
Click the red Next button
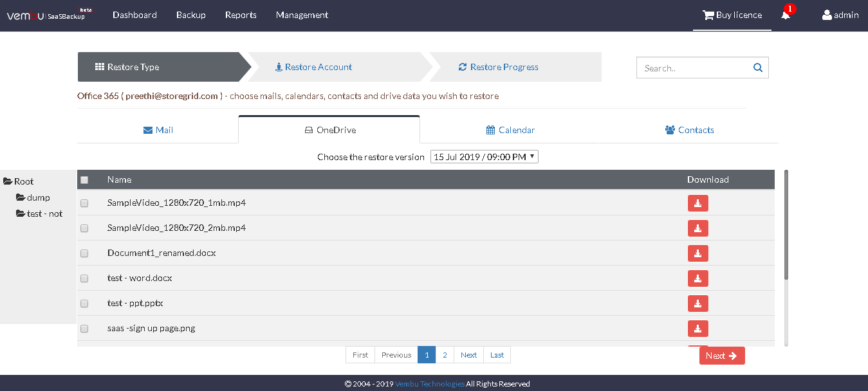[722, 356]
